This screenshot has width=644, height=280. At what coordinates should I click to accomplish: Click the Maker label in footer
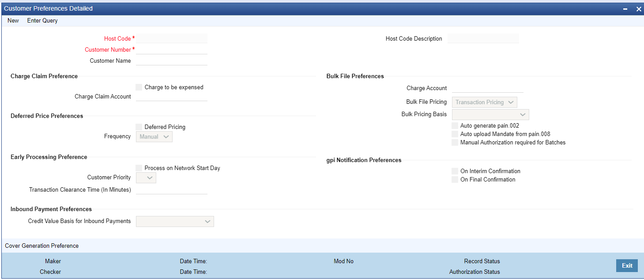pyautogui.click(x=53, y=261)
